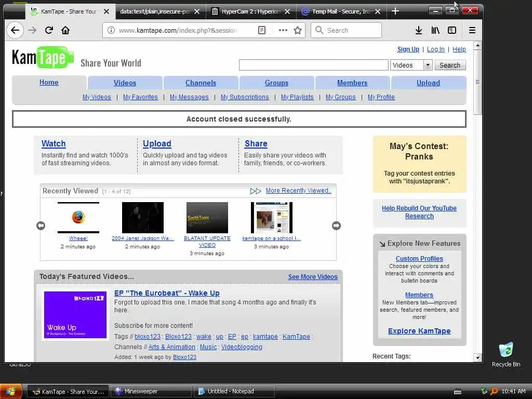Open the Wheee! video thumbnail
This screenshot has width=532, height=399.
78,218
